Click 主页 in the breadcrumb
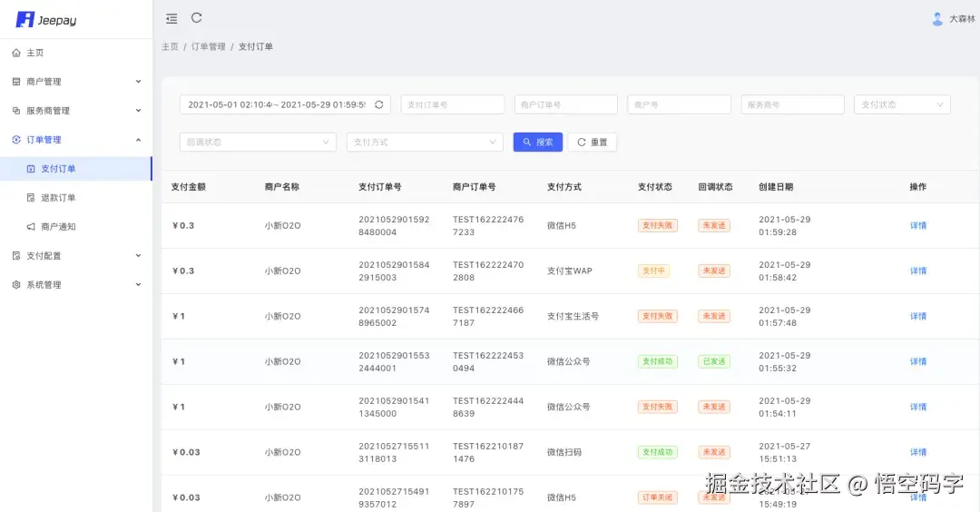Viewport: 980px width, 512px height. (x=170, y=47)
